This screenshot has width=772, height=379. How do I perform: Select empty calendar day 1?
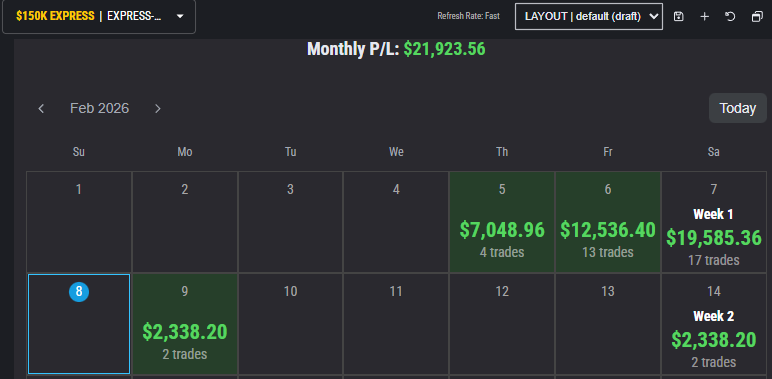click(79, 222)
